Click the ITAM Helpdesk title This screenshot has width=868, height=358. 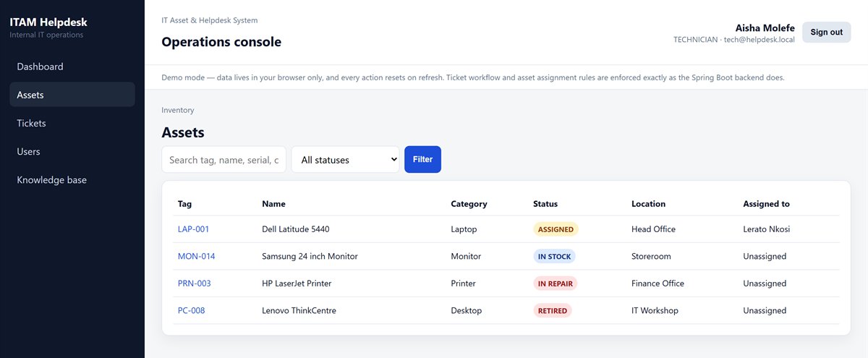click(x=48, y=22)
